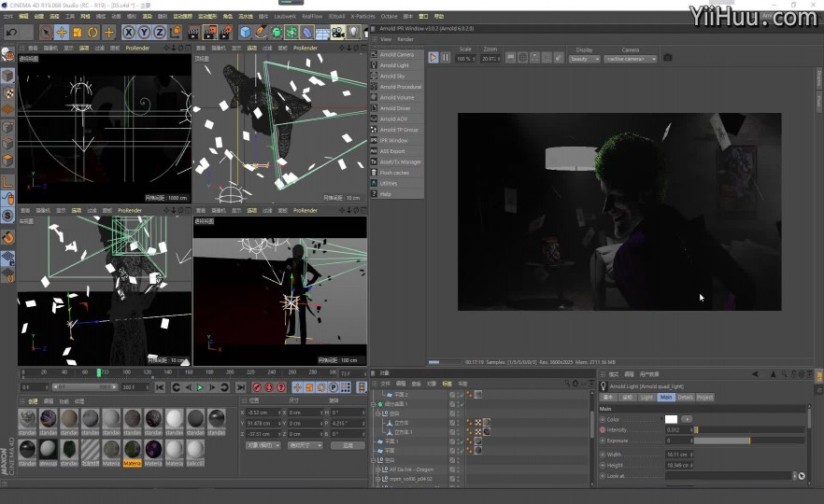The width and height of the screenshot is (824, 504).
Task: Click the Intensity slider bar
Action: tap(749, 430)
